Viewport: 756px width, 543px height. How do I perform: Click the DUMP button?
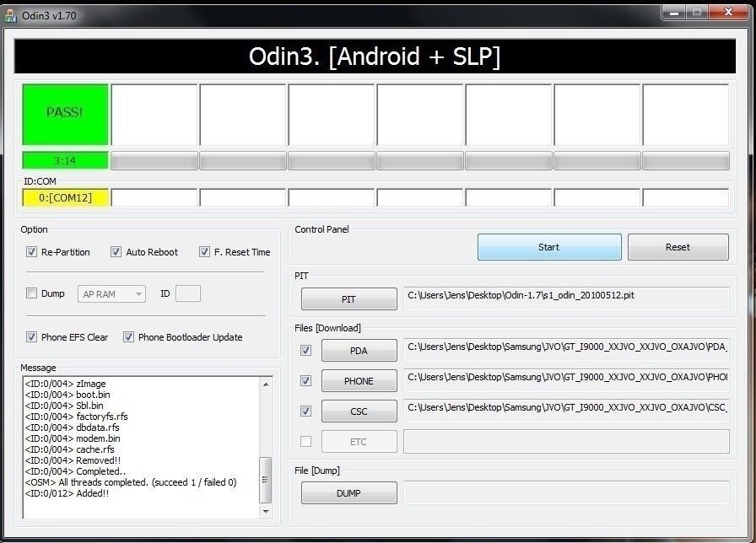point(349,493)
